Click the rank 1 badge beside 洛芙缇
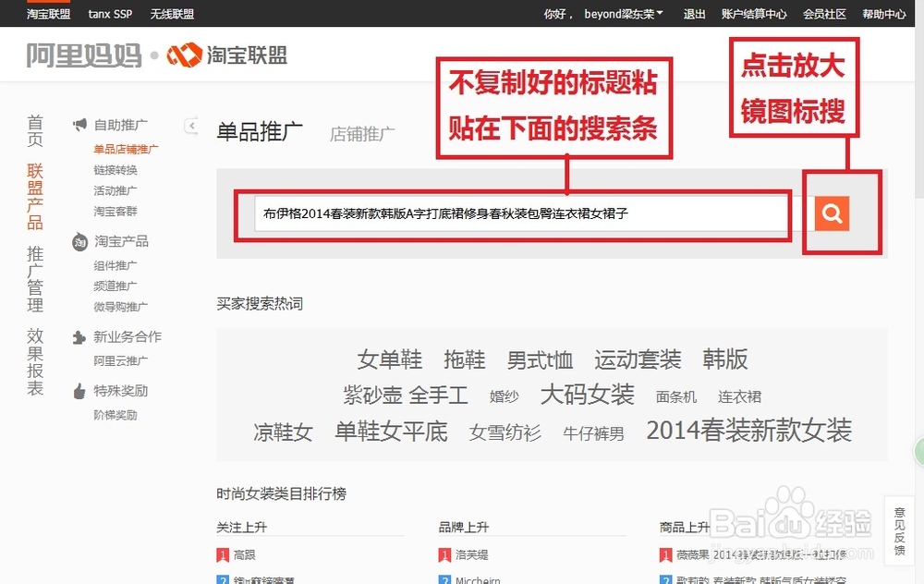This screenshot has height=584, width=924. [x=444, y=555]
